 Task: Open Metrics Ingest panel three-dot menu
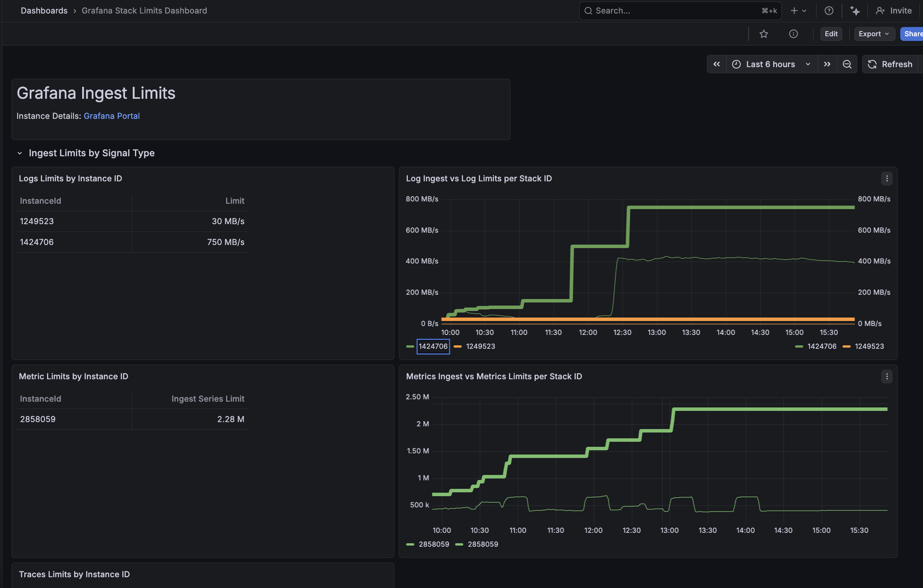887,377
